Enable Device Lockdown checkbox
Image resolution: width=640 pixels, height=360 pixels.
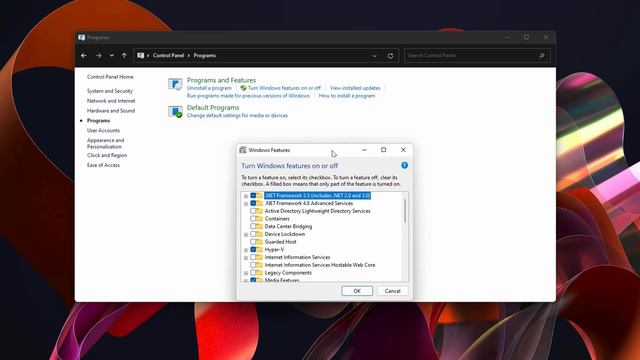click(253, 234)
